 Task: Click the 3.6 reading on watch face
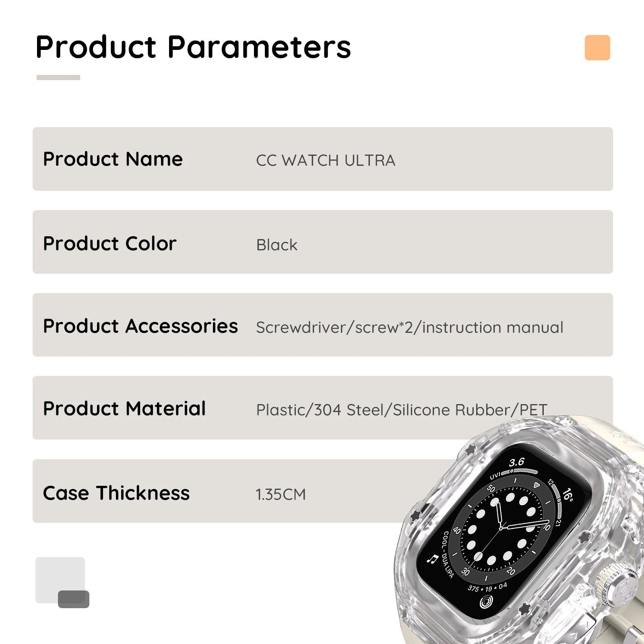pos(517,462)
